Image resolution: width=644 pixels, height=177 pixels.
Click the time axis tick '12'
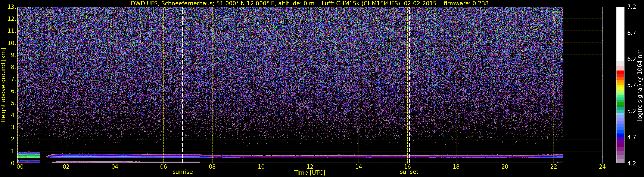(x=310, y=167)
